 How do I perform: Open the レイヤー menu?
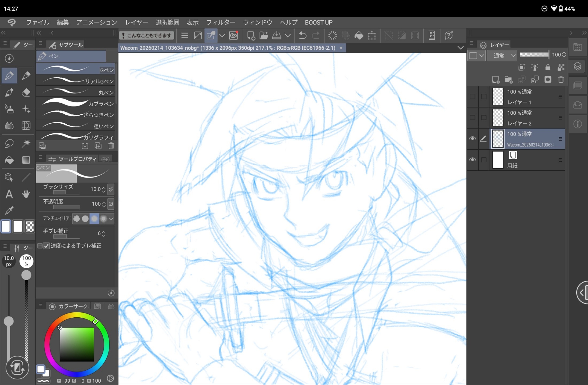(x=136, y=22)
